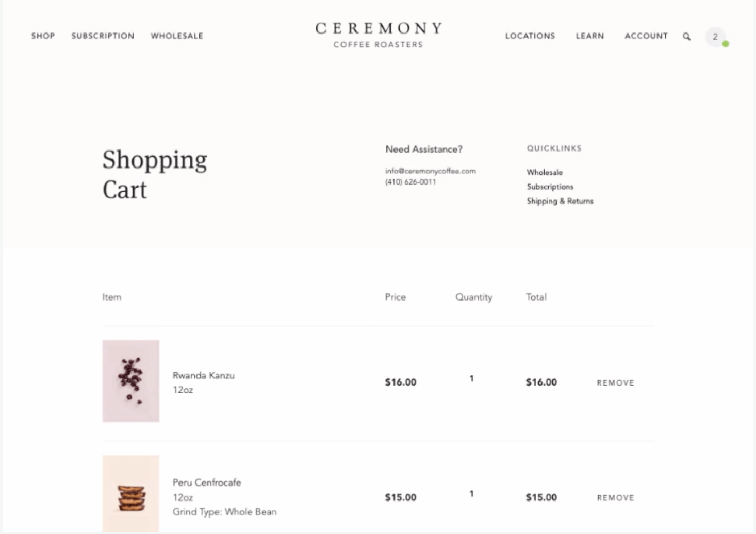Go to the Account page
The image size is (756, 534).
(x=646, y=36)
